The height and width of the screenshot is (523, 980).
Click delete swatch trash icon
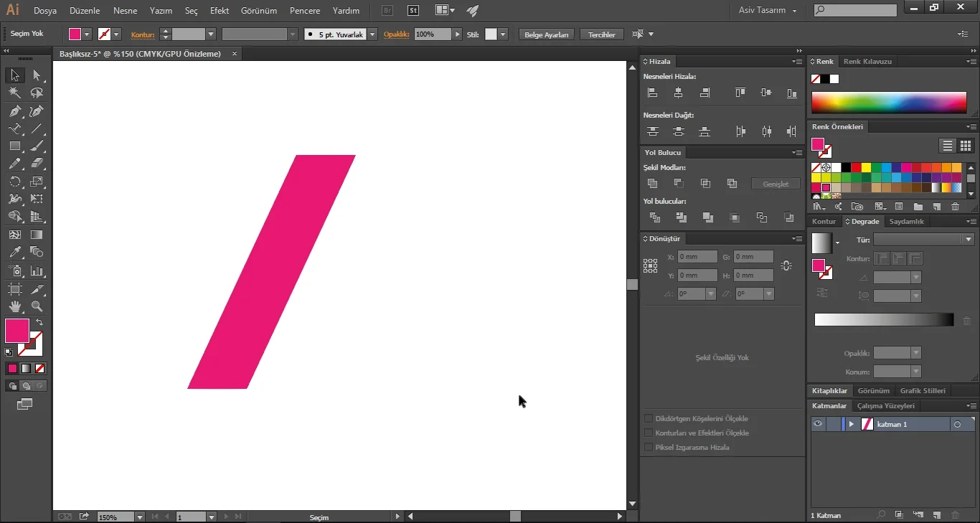click(x=955, y=207)
